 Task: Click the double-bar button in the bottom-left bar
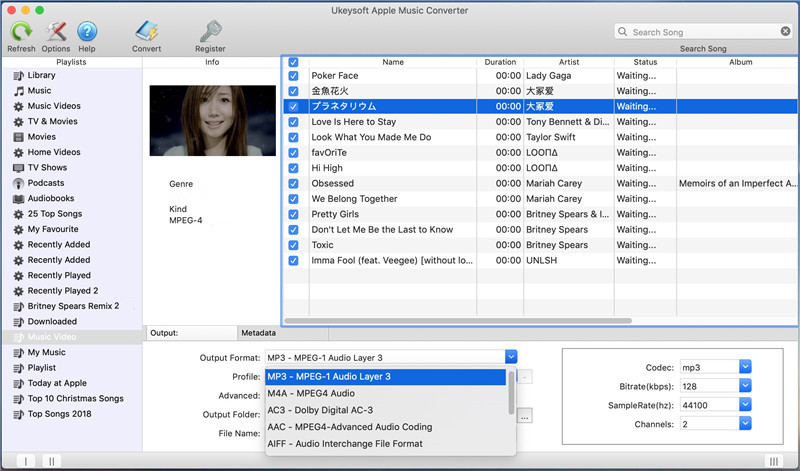tap(52, 461)
